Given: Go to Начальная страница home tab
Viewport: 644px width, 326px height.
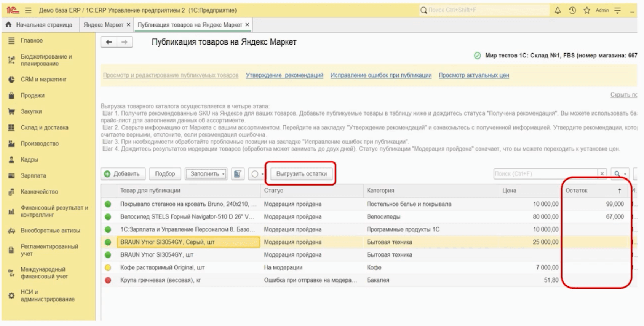Looking at the screenshot, I should coord(39,25).
